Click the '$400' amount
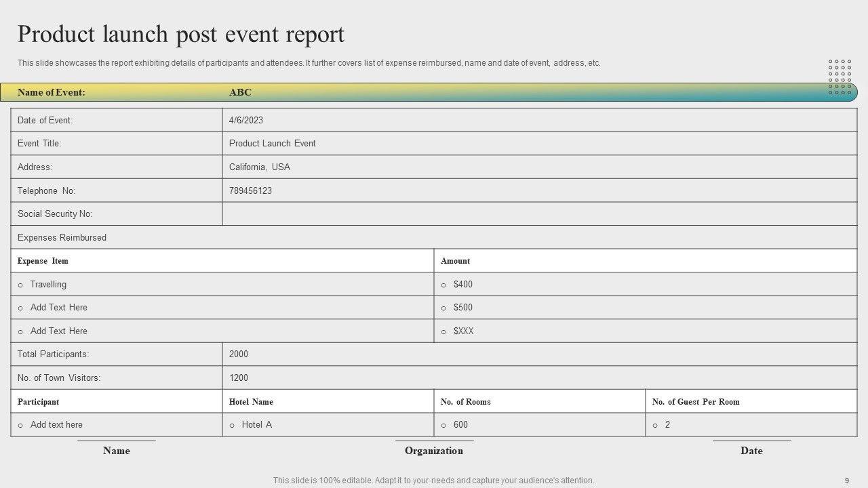 tap(463, 284)
